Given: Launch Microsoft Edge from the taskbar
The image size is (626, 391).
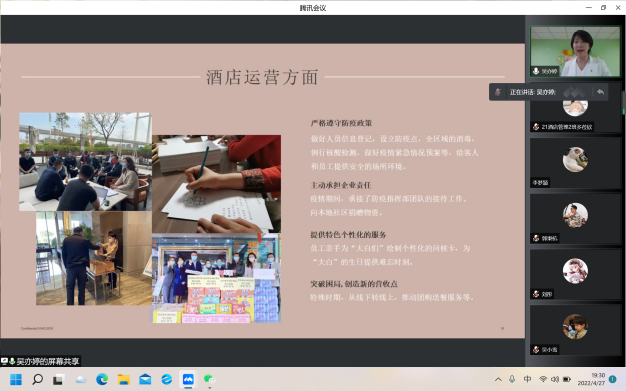Looking at the screenshot, I should click(102, 379).
